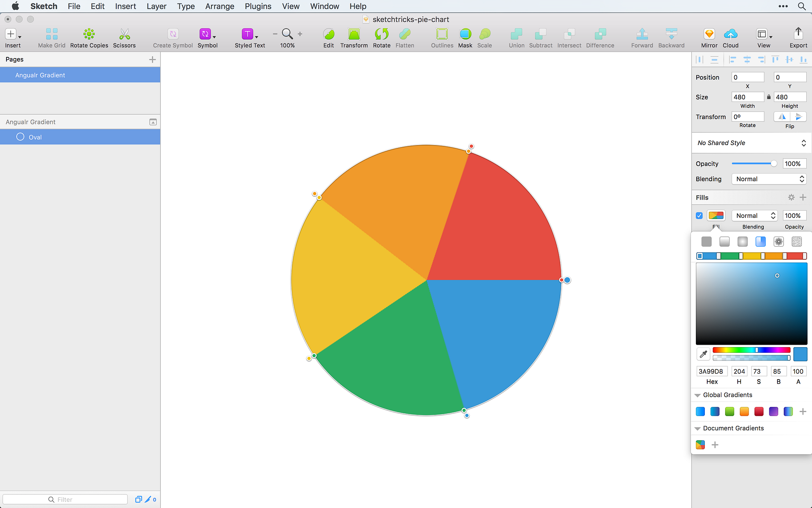The image size is (812, 508).
Task: Click the Export icon in toolbar
Action: (x=798, y=34)
